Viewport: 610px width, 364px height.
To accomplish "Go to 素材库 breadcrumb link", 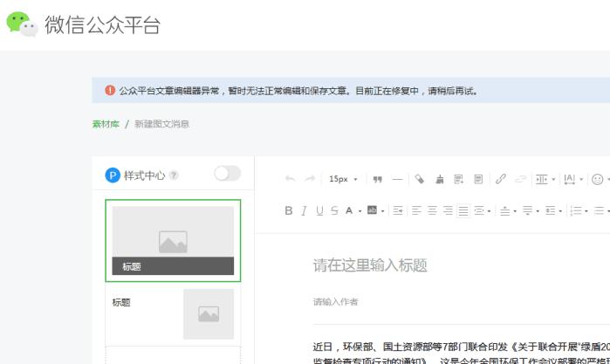I will pyautogui.click(x=106, y=124).
